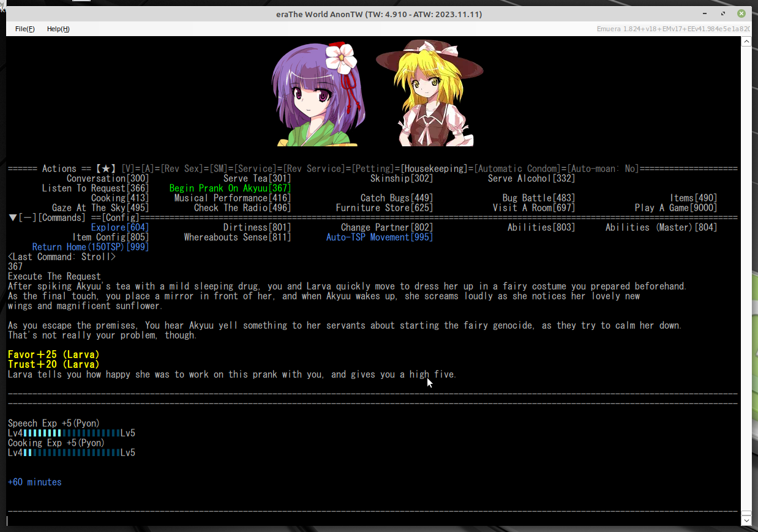Select Catch Bugs[449]
The image size is (758, 532).
pos(397,198)
